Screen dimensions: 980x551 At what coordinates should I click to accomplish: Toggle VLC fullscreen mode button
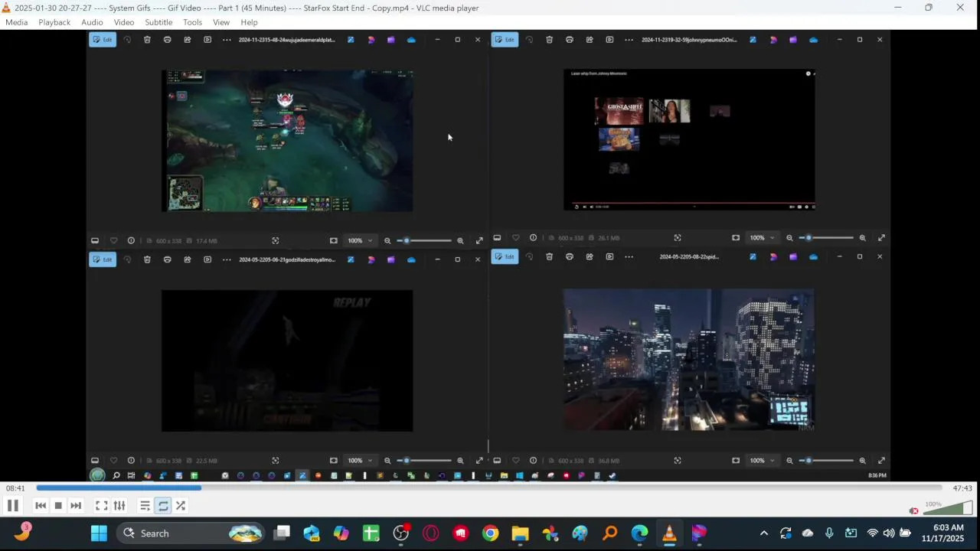click(101, 505)
